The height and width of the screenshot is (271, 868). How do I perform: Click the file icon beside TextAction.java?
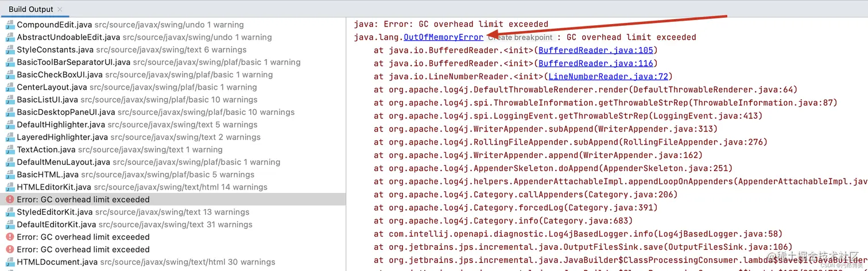(10, 150)
